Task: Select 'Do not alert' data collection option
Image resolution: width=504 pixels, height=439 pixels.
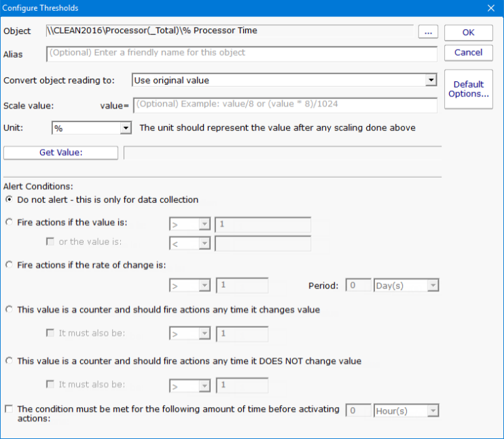Action: [9, 199]
